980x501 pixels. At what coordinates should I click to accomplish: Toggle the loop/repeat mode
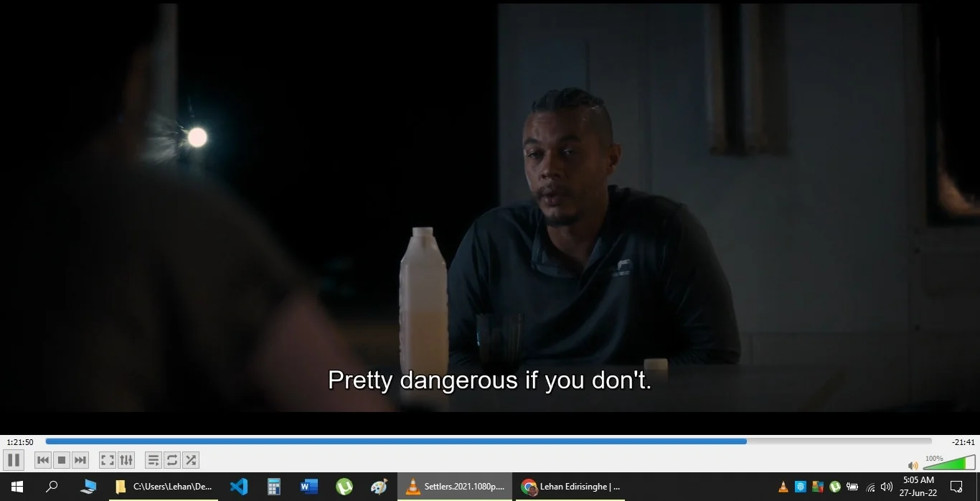172,460
